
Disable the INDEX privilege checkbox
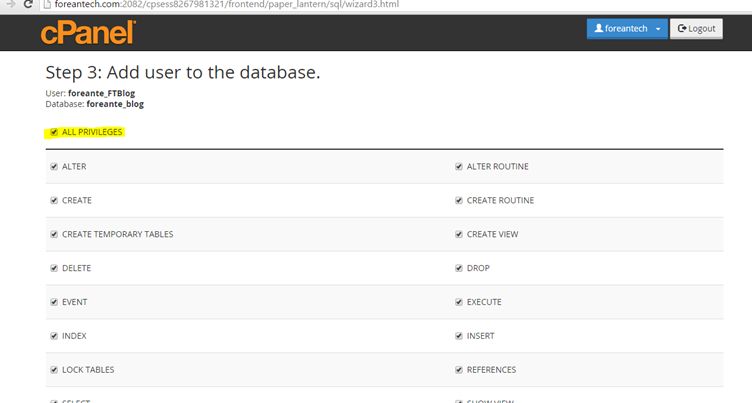pyautogui.click(x=54, y=336)
